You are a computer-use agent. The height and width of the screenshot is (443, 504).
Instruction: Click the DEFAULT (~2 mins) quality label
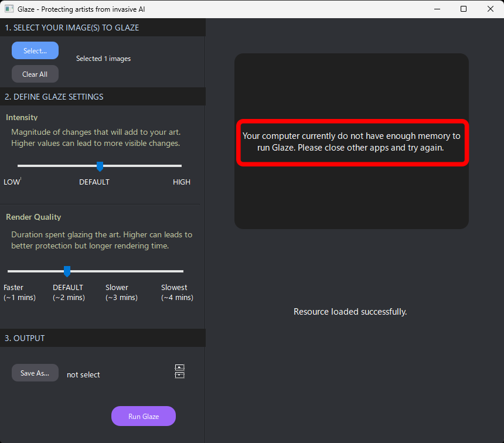pyautogui.click(x=69, y=292)
